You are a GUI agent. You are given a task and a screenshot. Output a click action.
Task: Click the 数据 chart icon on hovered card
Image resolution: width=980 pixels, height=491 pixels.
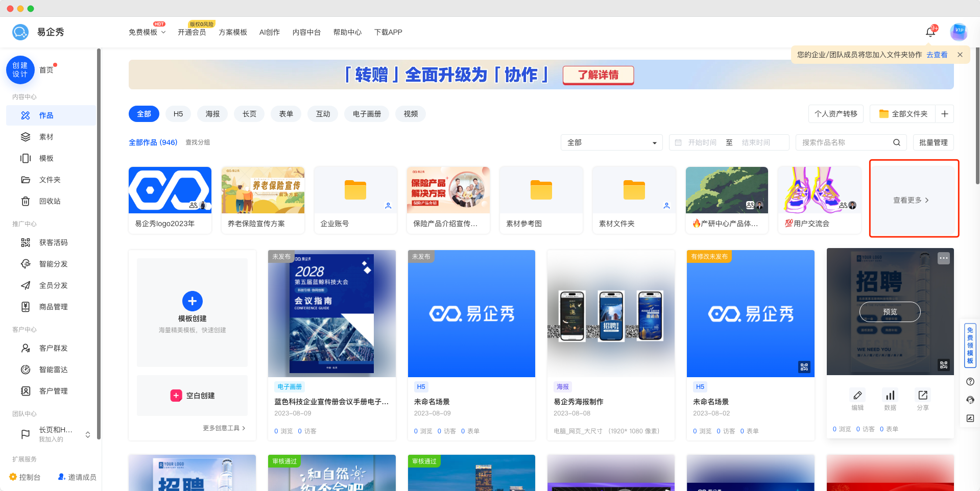pos(890,395)
